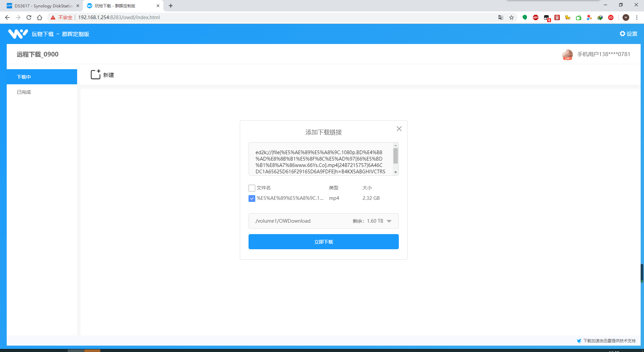
Task: Open a new browser tab
Action: point(171,6)
